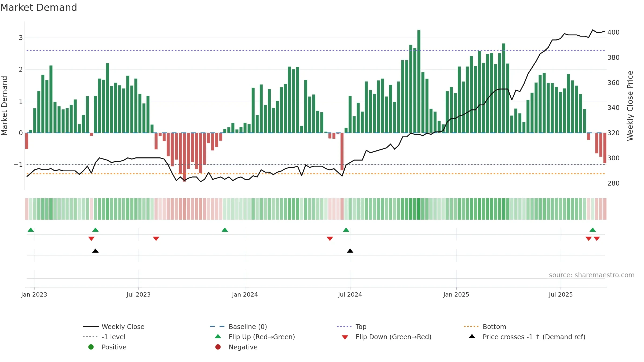Click the source: sharemaestro.com text

click(x=592, y=275)
